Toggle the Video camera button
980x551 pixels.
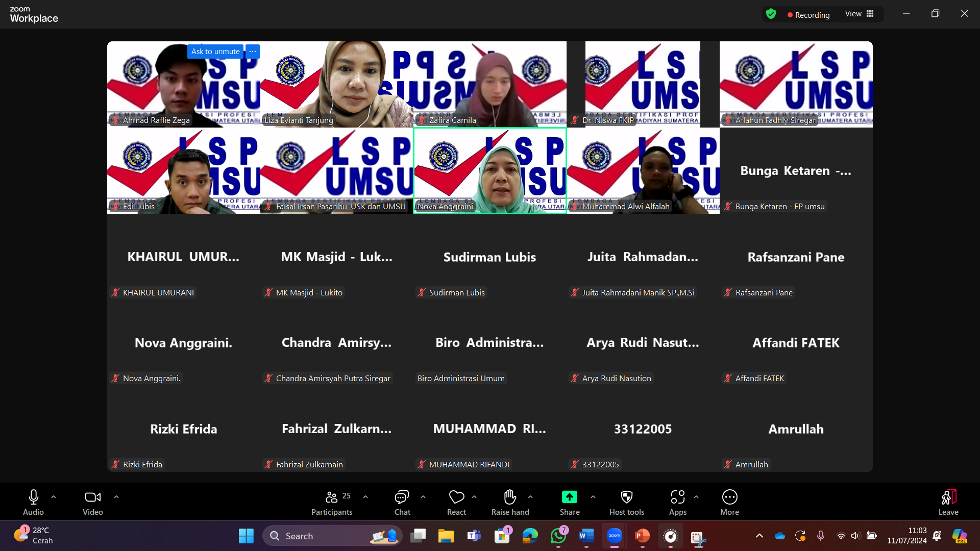(93, 503)
